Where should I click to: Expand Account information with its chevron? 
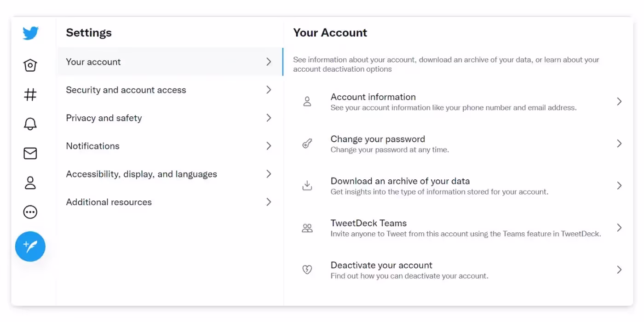[619, 102]
